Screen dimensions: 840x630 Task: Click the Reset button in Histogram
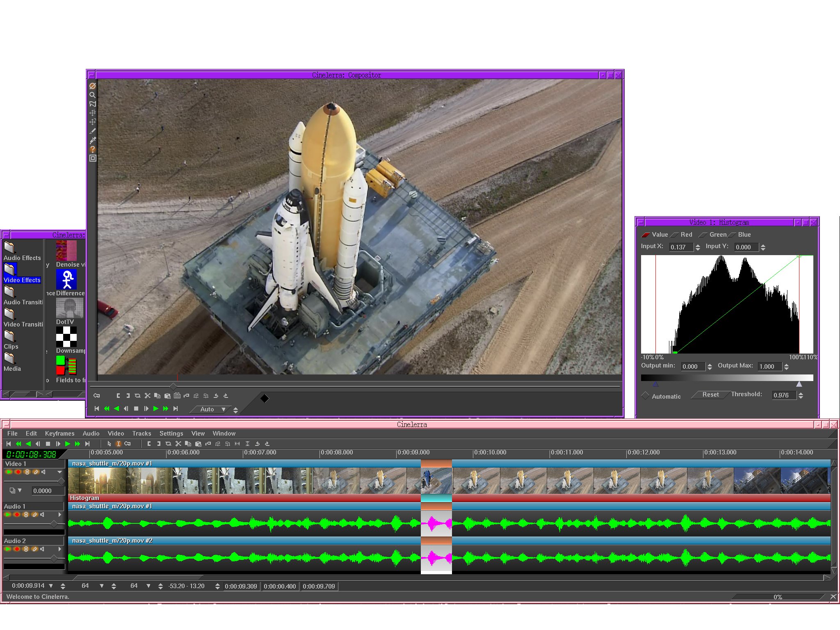710,395
